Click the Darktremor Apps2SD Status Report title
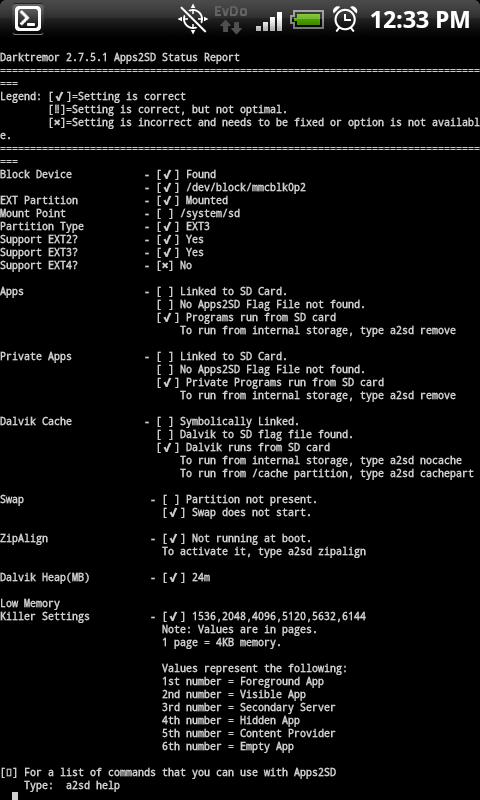The image size is (480, 800). (x=120, y=58)
